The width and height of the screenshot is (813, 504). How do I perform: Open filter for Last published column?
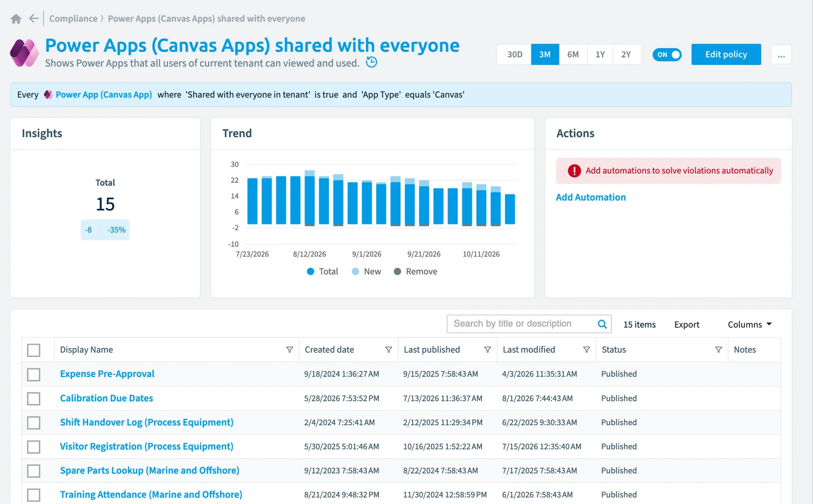[x=488, y=350]
